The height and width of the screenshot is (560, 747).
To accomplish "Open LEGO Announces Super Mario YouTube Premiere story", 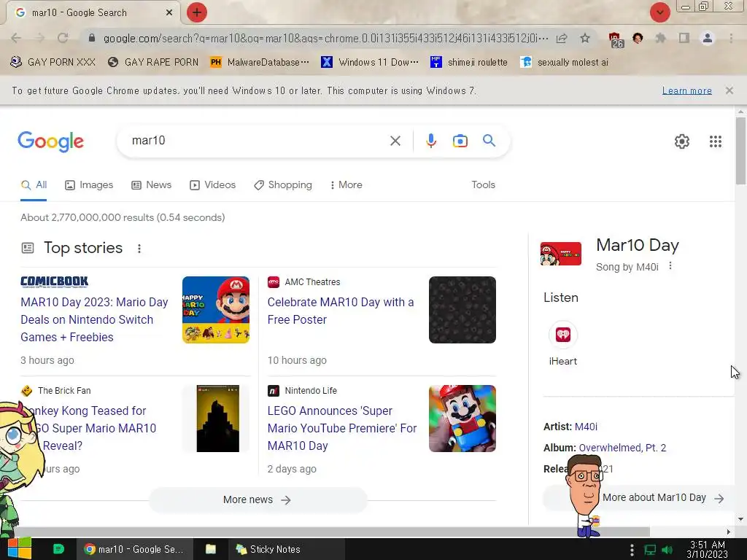I will (342, 428).
